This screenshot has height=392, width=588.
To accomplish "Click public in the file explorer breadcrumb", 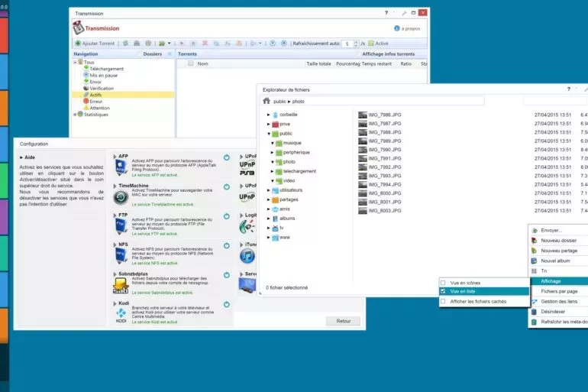I will tap(279, 102).
